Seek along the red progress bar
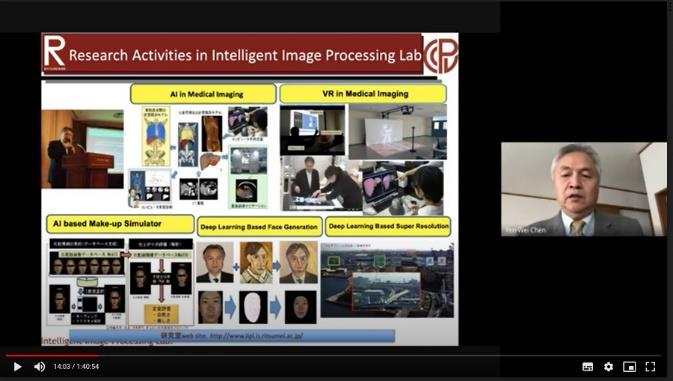 click(52, 355)
